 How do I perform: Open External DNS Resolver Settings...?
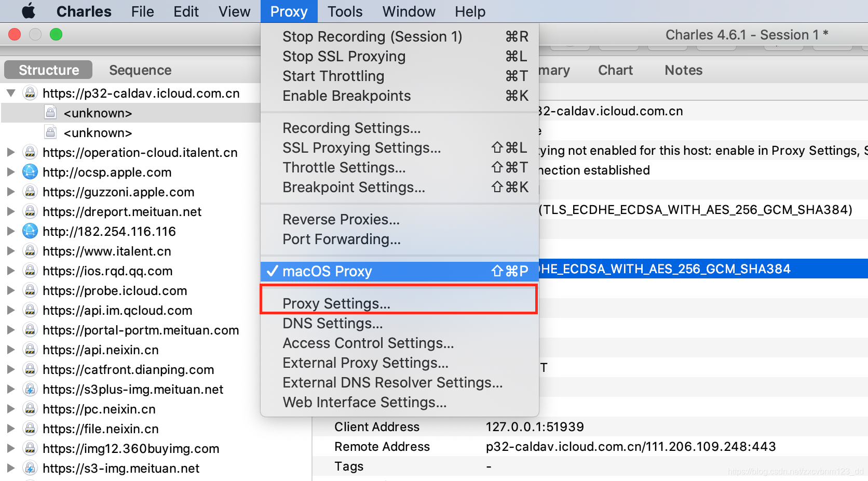399,382
